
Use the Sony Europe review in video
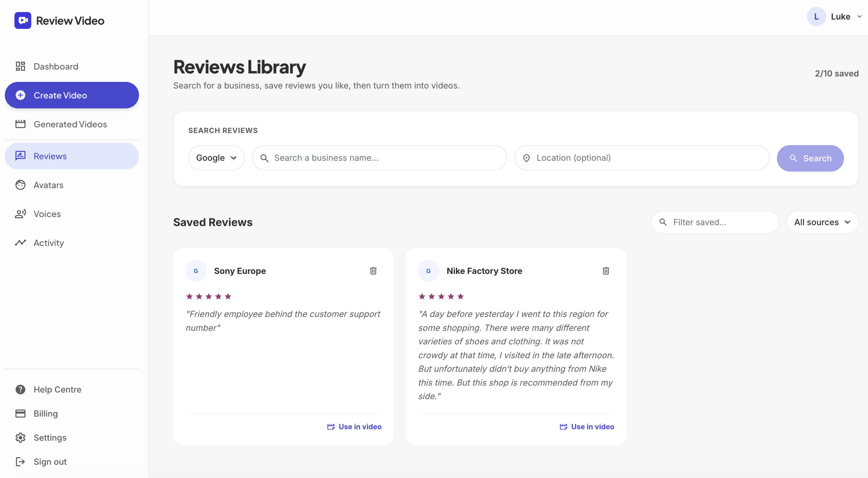(x=354, y=427)
